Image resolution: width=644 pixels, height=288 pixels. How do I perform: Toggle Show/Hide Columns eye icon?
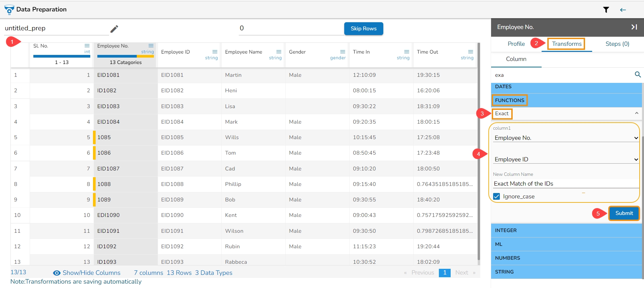point(57,273)
